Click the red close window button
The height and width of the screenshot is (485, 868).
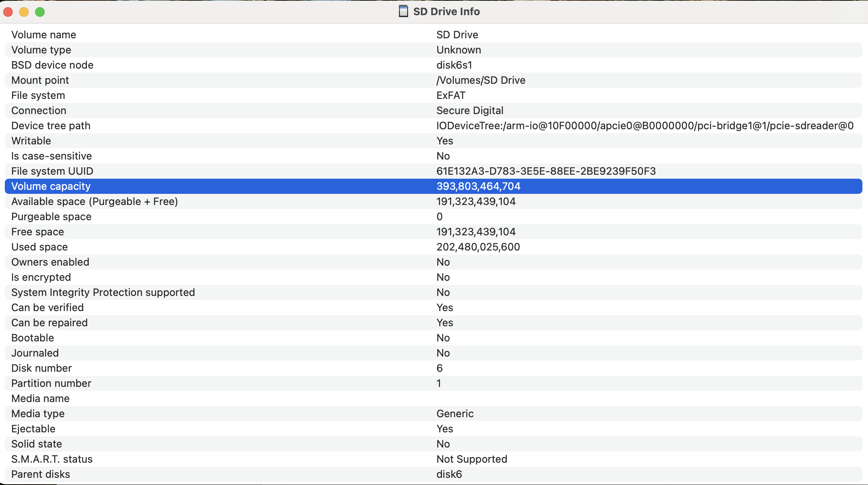pos(8,12)
